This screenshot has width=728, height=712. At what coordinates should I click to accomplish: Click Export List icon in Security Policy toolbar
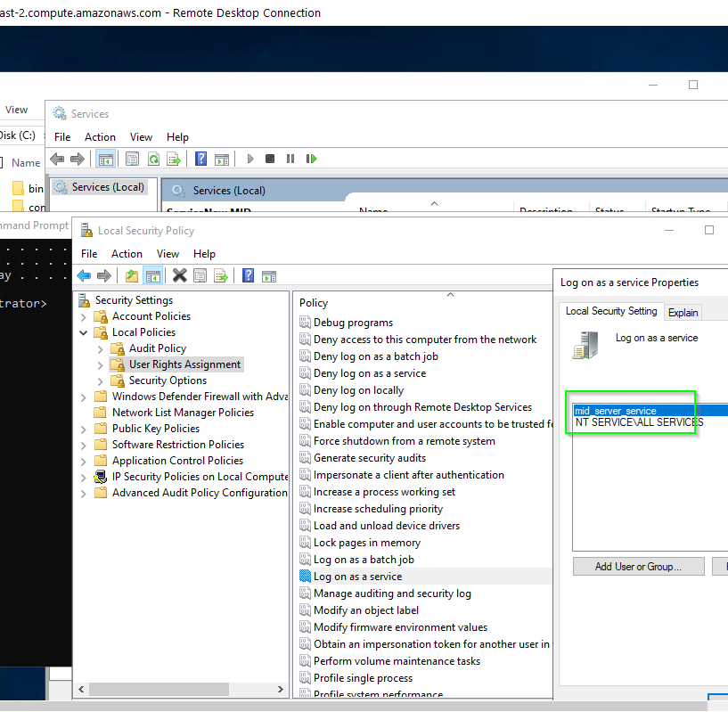(x=221, y=276)
